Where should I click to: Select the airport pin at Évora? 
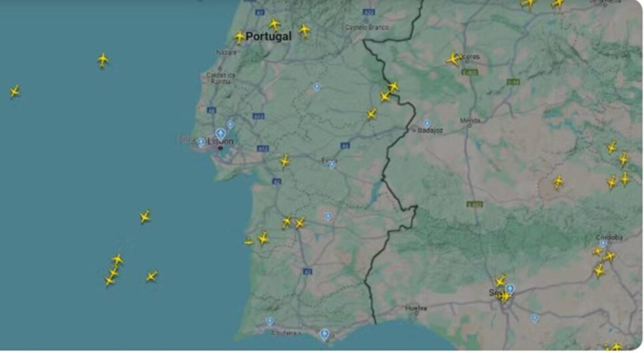click(331, 165)
